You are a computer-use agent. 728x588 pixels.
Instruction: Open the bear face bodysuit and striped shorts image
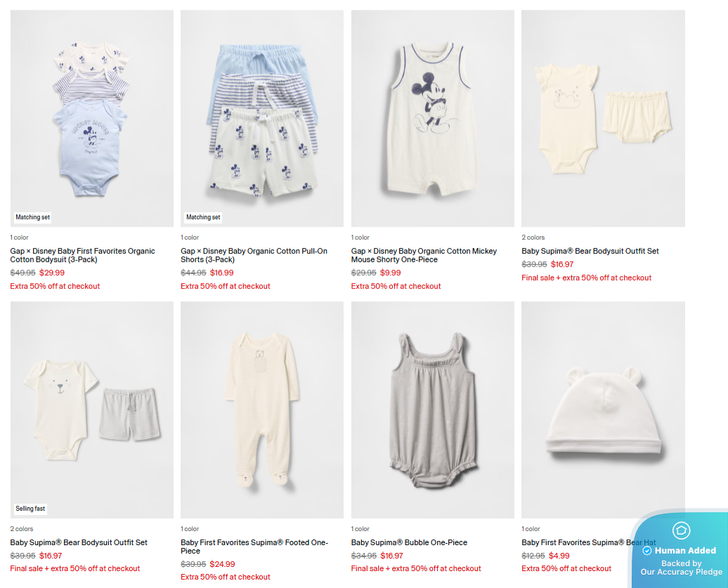[x=92, y=410]
